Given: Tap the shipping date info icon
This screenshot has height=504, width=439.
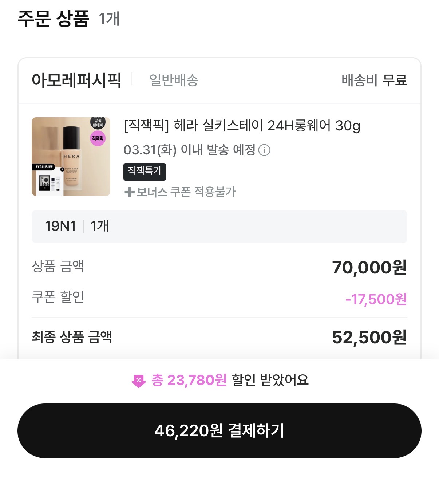Looking at the screenshot, I should (x=264, y=150).
